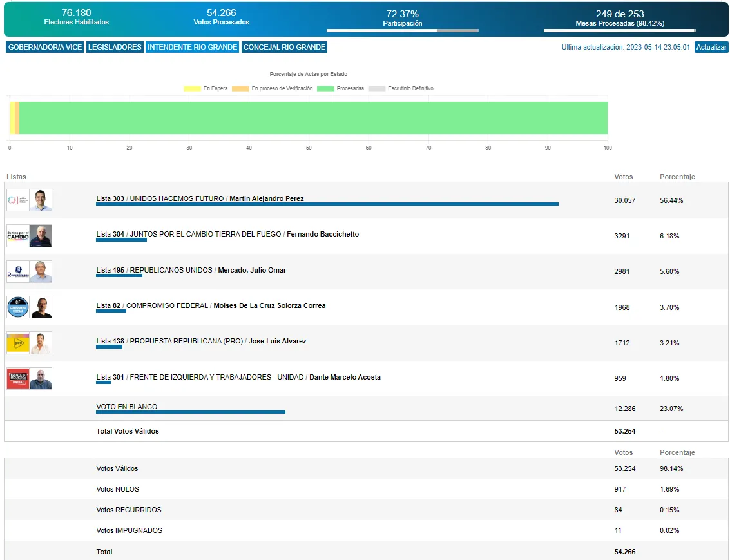
Task: Open the Legisladores tab
Action: 115,47
